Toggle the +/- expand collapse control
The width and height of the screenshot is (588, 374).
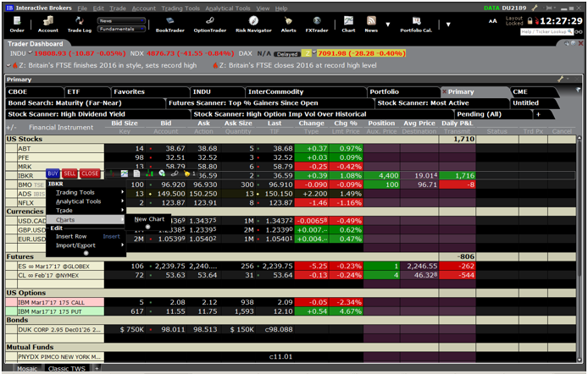(x=11, y=128)
